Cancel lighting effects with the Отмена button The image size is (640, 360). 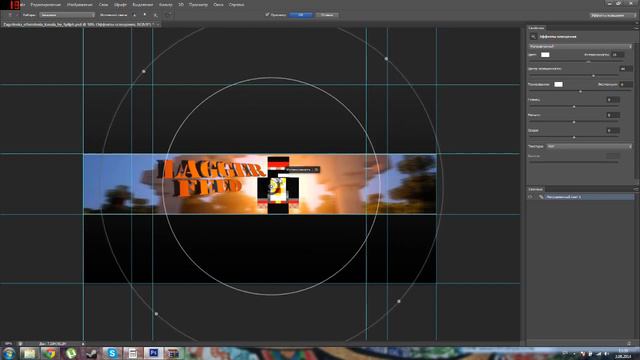click(x=327, y=15)
